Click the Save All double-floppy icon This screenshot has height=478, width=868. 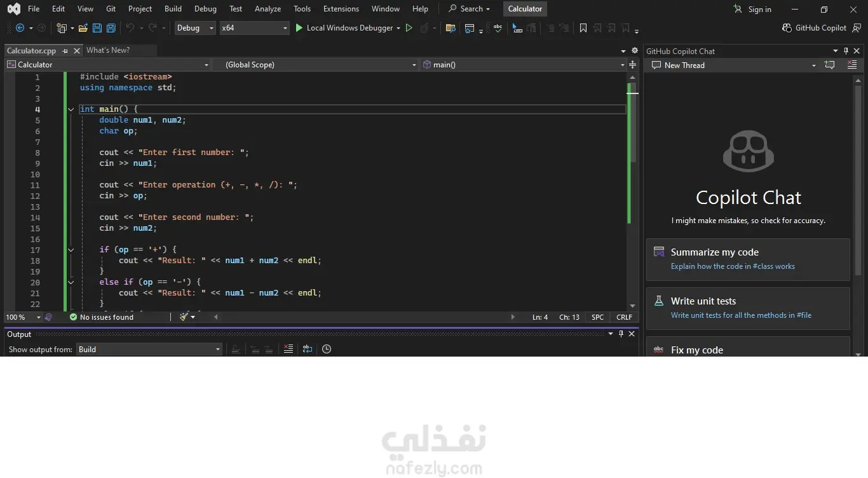[x=111, y=28]
